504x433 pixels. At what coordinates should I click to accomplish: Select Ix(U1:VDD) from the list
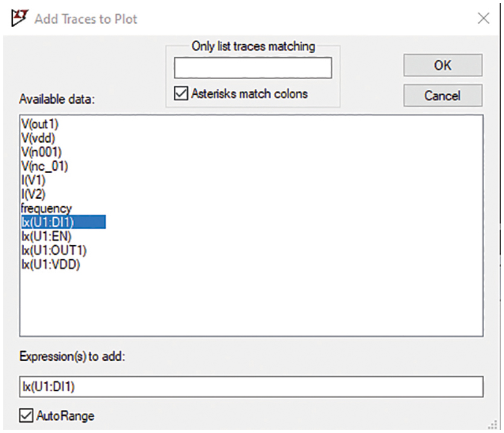tap(51, 265)
